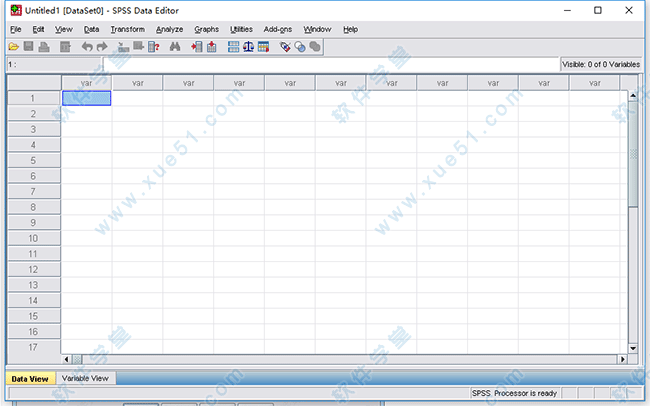Open the Window menu
The image size is (650, 406).
coord(317,29)
